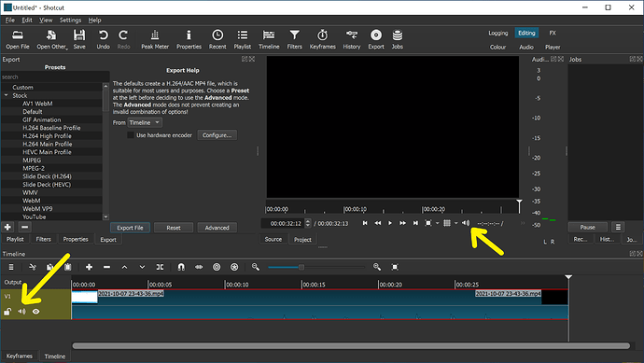This screenshot has height=363, width=644.
Task: Undo the last action
Action: 103,39
